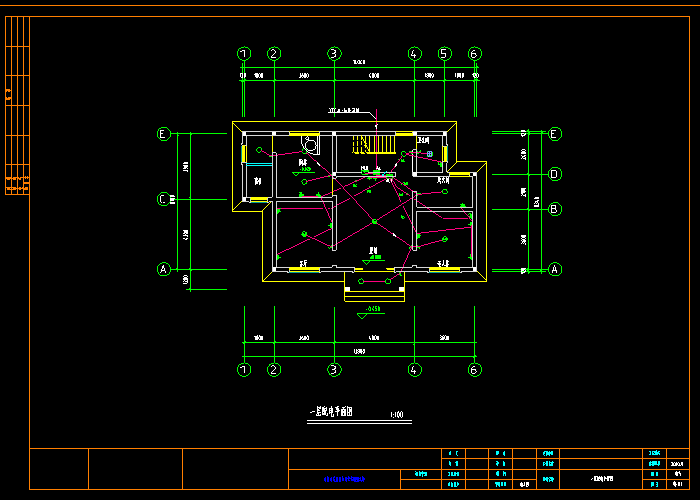Viewport: 700px width, 500px height.
Task: Click top row grid bubble 1
Action: (x=243, y=54)
